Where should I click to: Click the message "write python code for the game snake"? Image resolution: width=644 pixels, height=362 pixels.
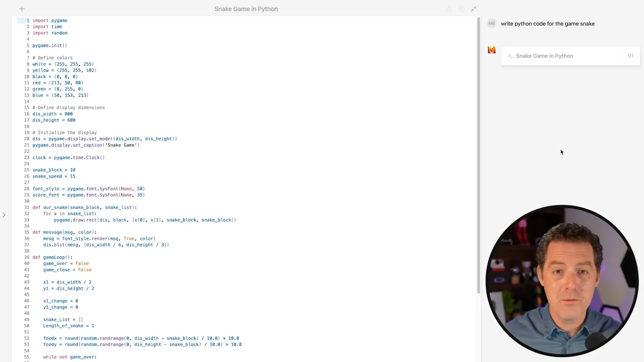tap(547, 24)
